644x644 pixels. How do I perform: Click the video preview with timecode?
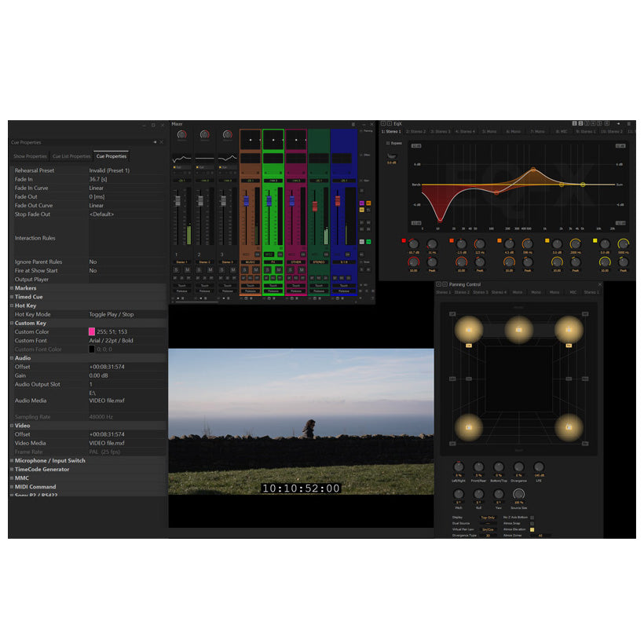click(x=301, y=422)
